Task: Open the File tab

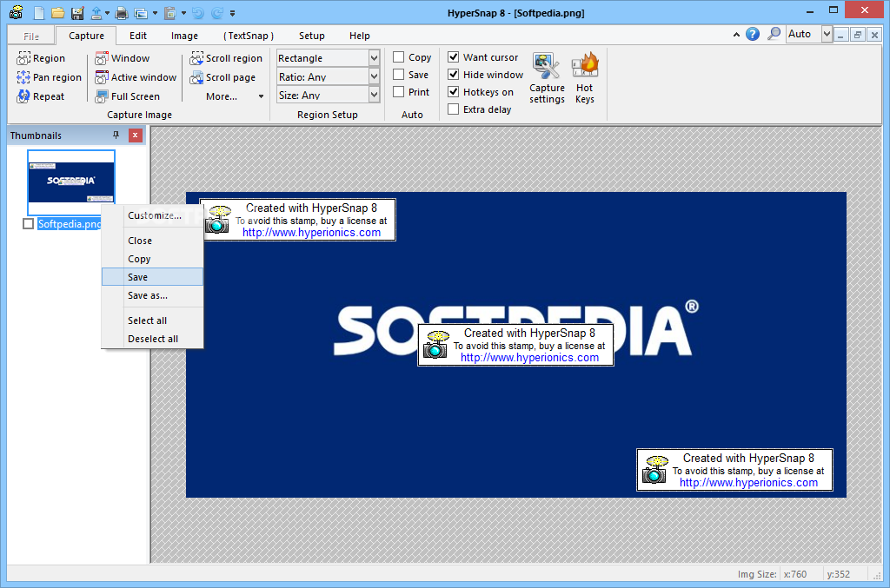Action: (x=31, y=36)
